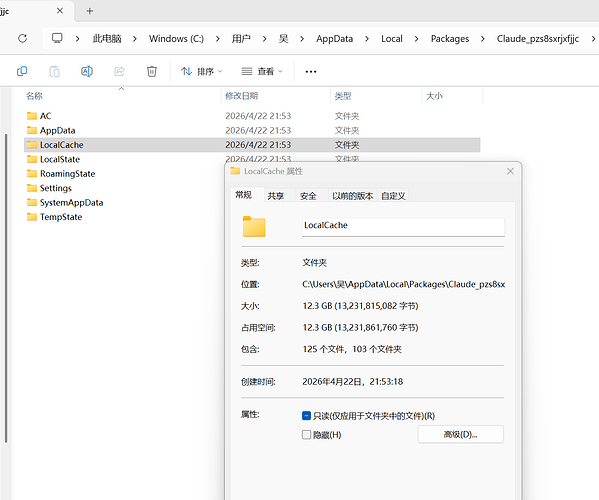Click the Delete trash can icon

tap(152, 71)
